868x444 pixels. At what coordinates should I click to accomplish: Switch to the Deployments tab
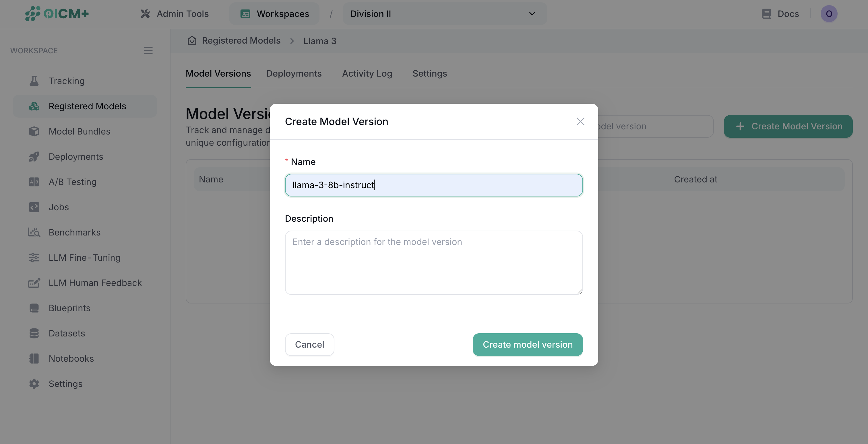[294, 73]
